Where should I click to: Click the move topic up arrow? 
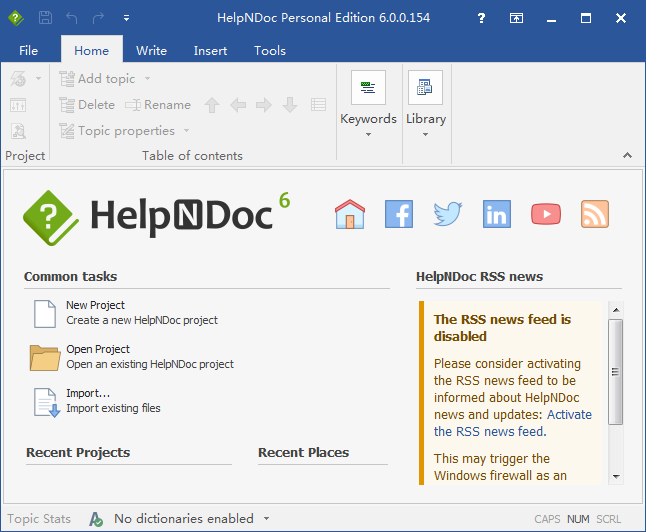click(x=212, y=105)
